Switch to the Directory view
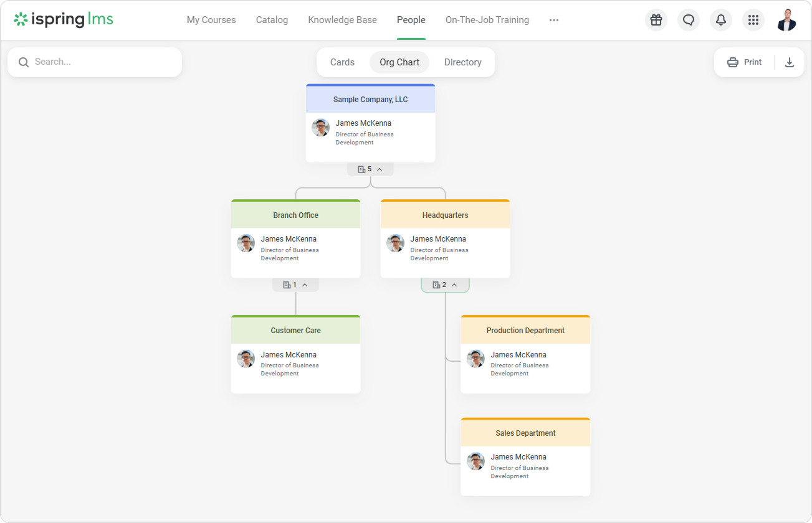 pyautogui.click(x=462, y=62)
